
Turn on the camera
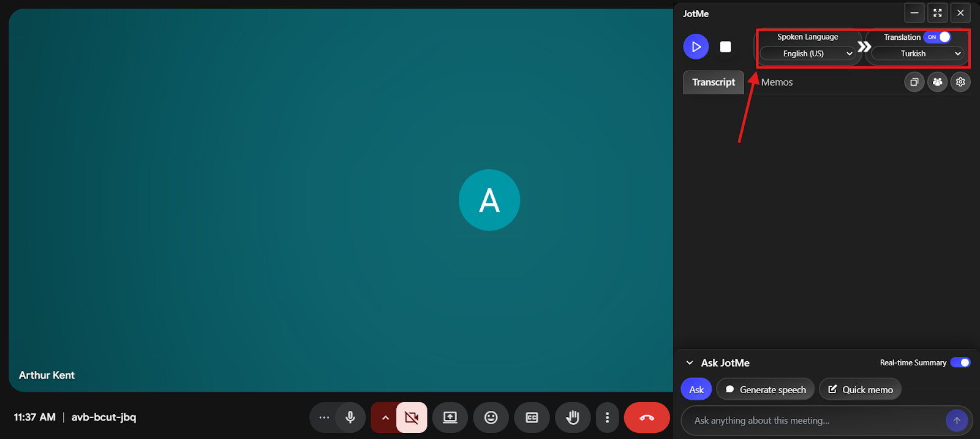click(412, 418)
